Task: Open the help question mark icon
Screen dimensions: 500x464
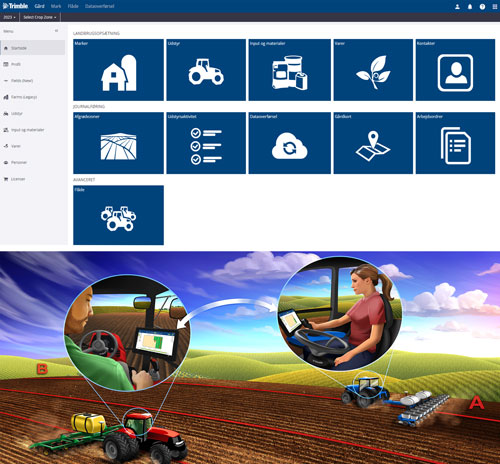Action: [482, 6]
